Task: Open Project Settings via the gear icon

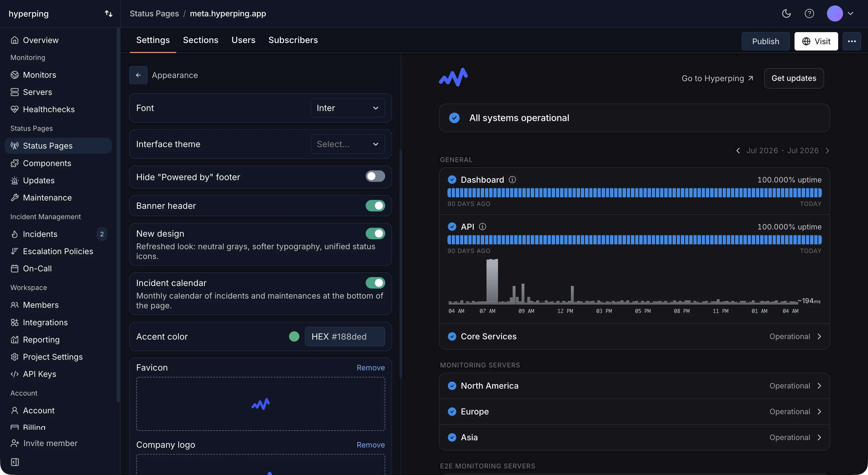Action: pyautogui.click(x=14, y=357)
